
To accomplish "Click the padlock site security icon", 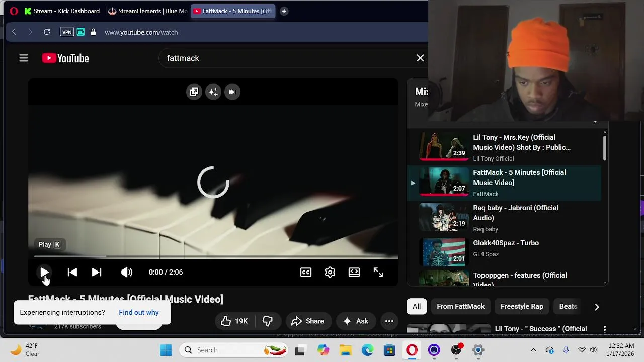I will click(93, 32).
